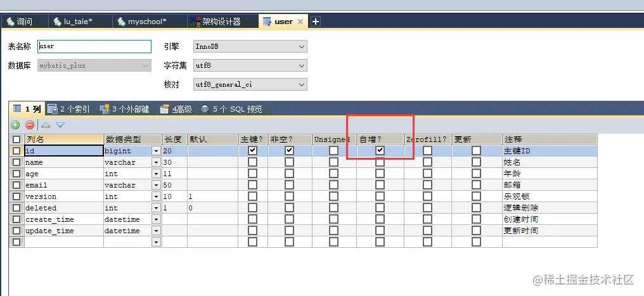Click the 默认 column header

(x=213, y=139)
